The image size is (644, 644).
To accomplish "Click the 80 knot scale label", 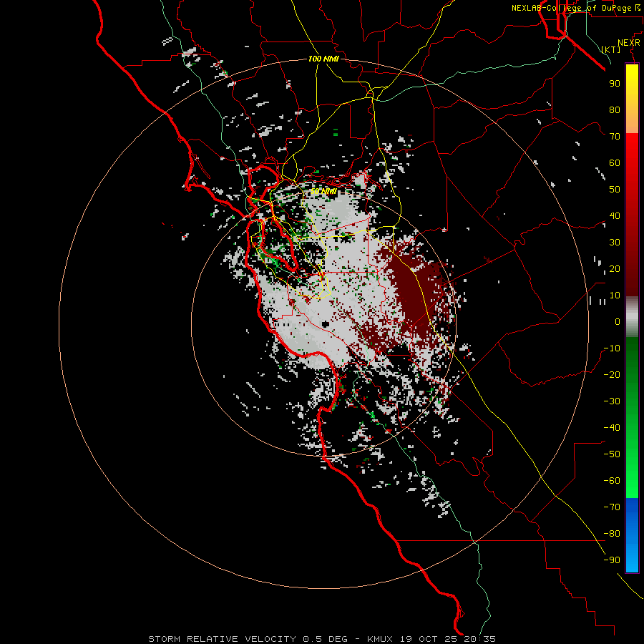I will 615,109.
